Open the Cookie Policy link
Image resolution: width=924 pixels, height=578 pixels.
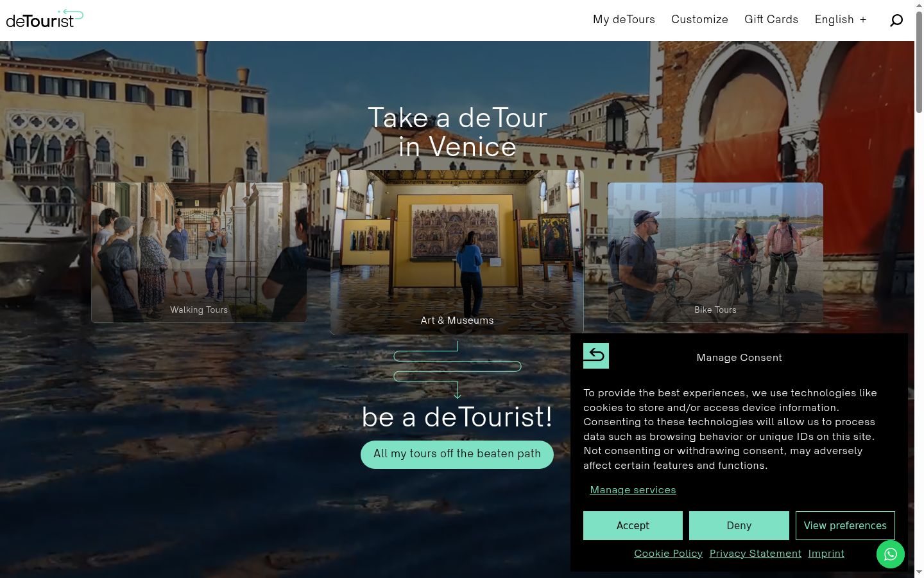[668, 554]
